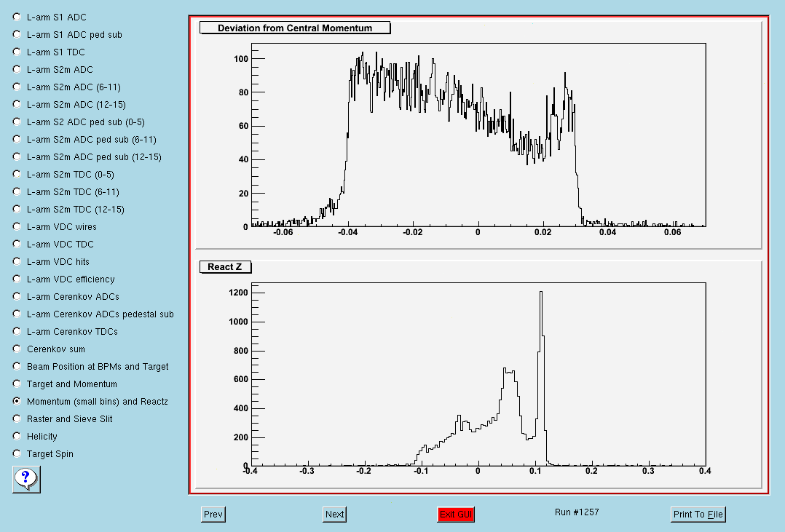Select the L-arm S1 ADC radio button
The width and height of the screenshot is (785, 532).
17,17
